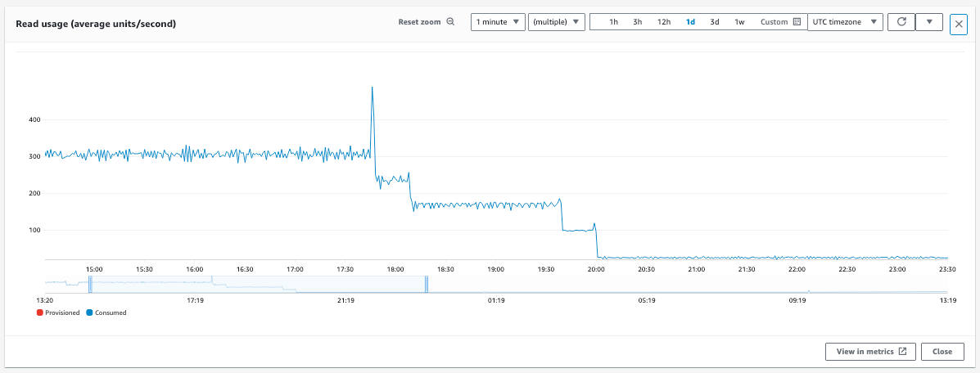This screenshot has width=980, height=373.
Task: Click View in metrics button
Action: pos(870,351)
